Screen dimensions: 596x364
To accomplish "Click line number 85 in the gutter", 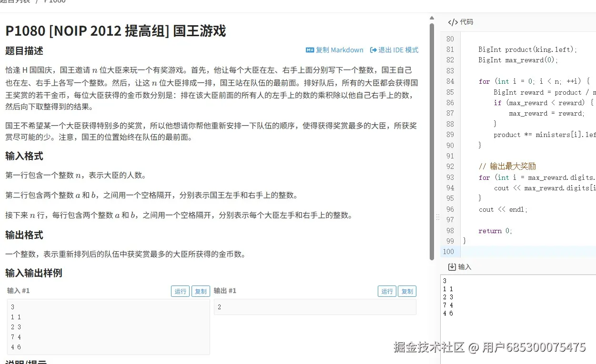I will point(450,92).
